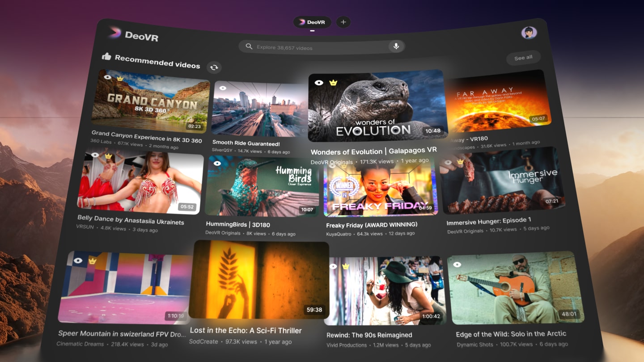Open Smooth Ride Guaranteed! title

pyautogui.click(x=246, y=143)
